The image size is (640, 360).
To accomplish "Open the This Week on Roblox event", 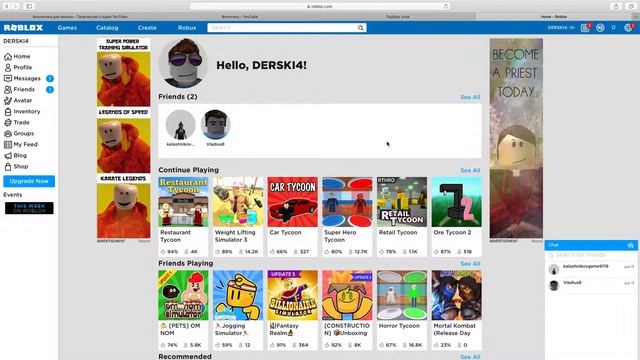I will pyautogui.click(x=29, y=208).
